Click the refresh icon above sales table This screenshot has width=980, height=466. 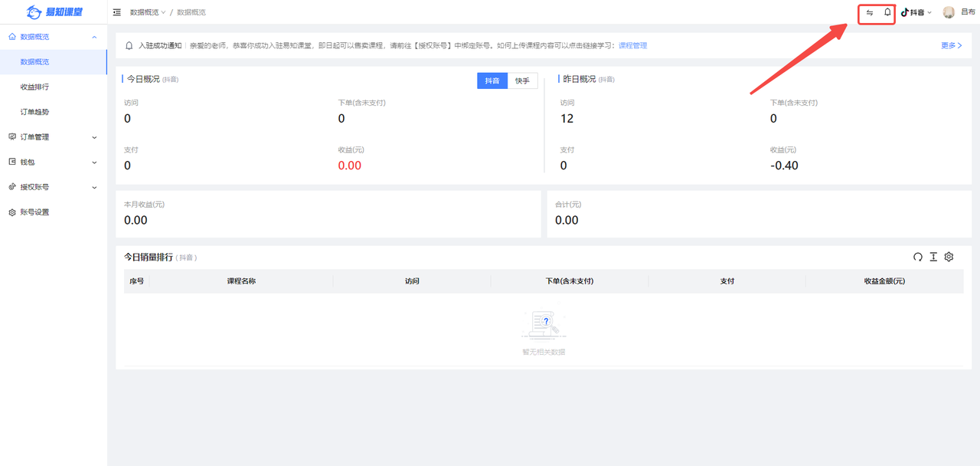coord(918,257)
